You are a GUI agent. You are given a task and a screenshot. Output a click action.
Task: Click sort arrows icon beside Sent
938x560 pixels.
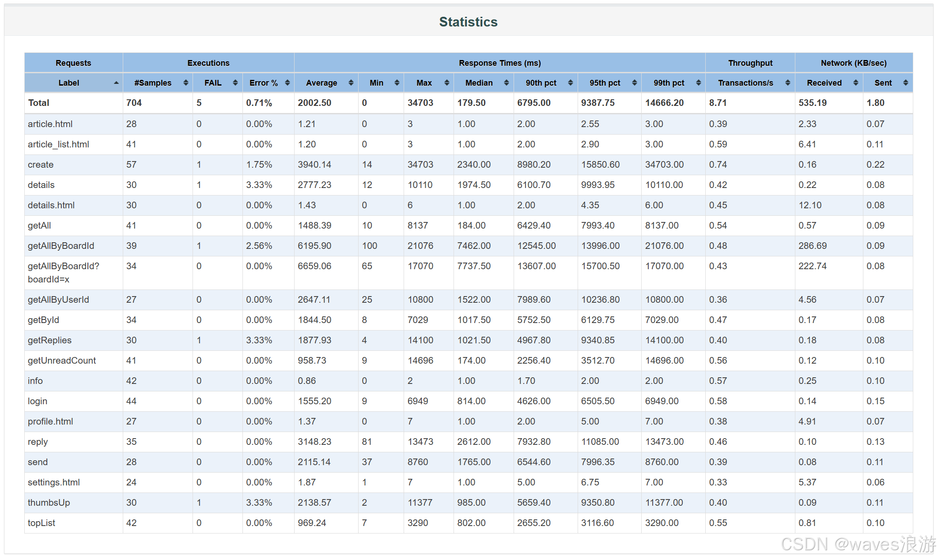point(906,83)
